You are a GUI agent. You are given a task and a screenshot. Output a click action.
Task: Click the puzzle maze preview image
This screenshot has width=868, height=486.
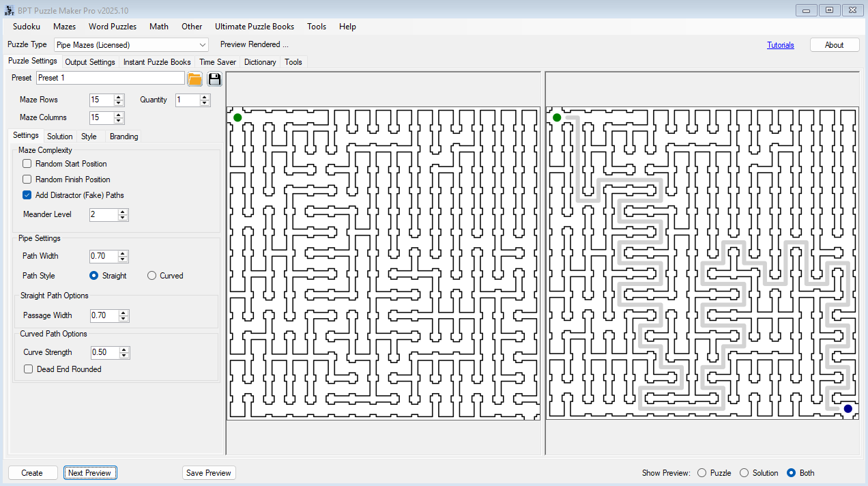(x=384, y=263)
